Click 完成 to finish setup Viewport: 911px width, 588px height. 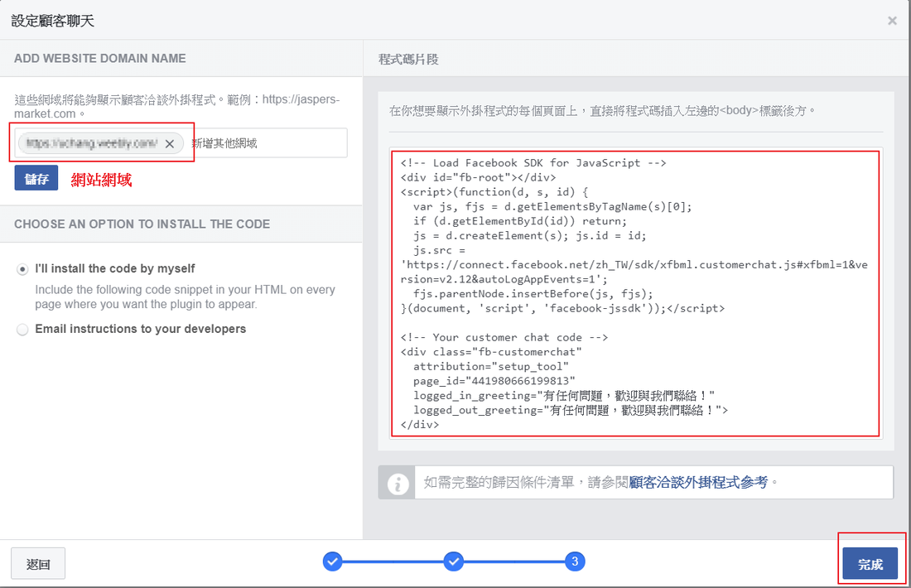[x=870, y=564]
